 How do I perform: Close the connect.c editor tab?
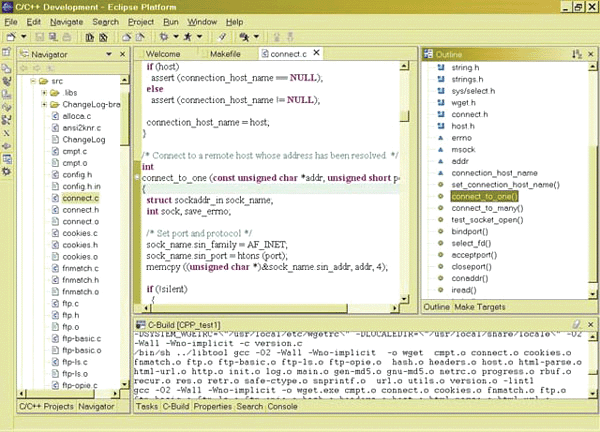pos(315,53)
